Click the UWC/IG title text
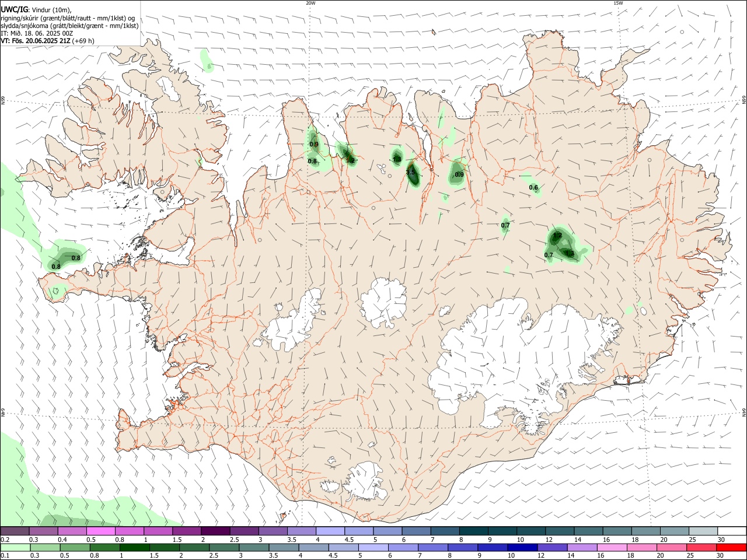 14,9
